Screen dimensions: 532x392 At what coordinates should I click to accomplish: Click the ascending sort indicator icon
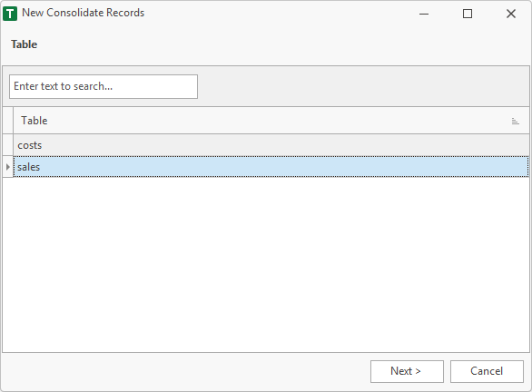click(515, 121)
